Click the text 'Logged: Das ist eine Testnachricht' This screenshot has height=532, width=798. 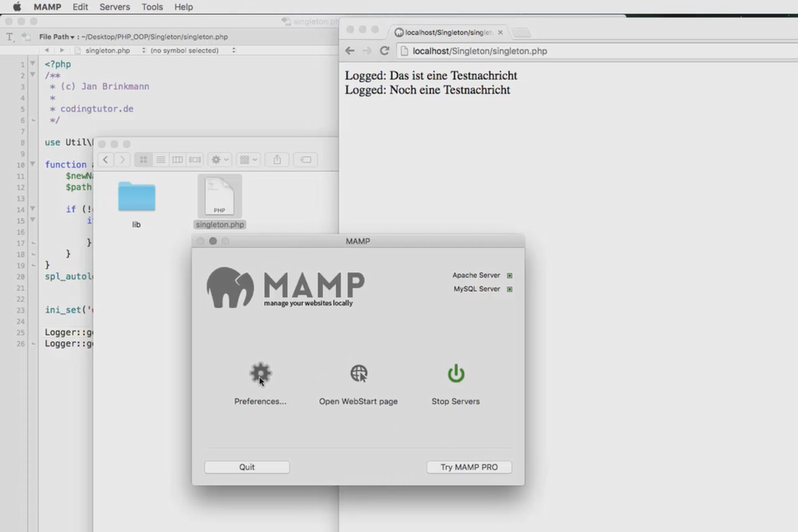click(431, 75)
